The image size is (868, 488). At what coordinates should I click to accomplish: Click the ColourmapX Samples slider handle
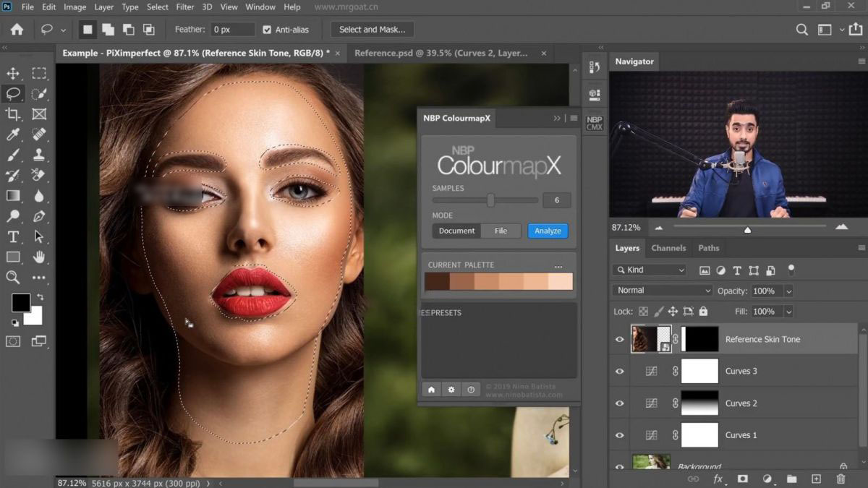[x=490, y=200]
